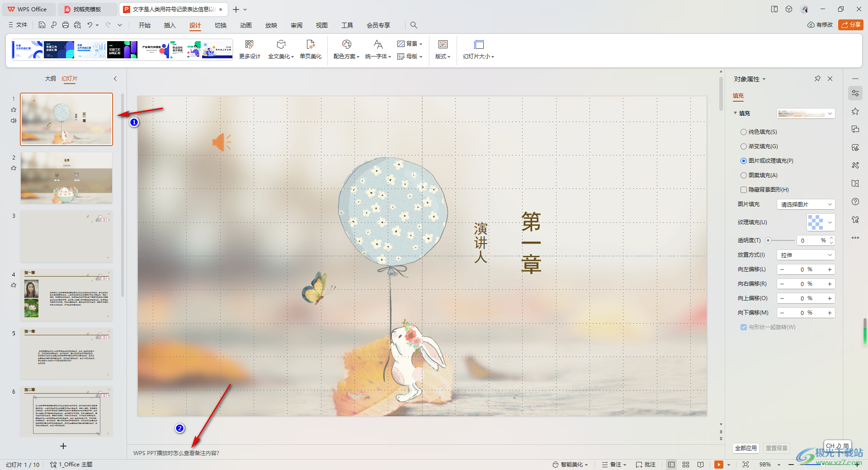
Task: Click the sound indicator beside slide 1
Action: (14, 121)
